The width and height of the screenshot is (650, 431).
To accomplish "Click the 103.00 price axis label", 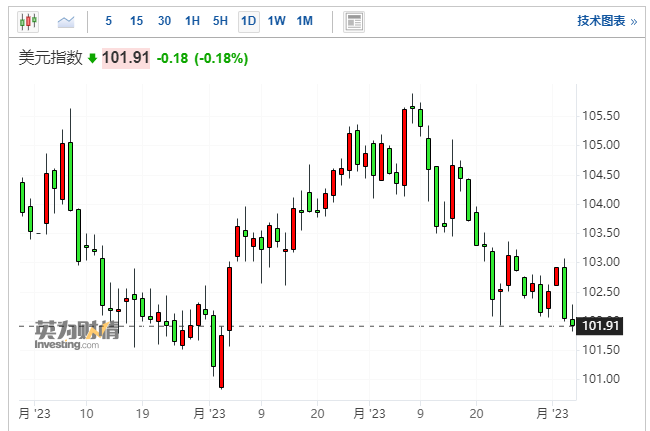I will click(x=601, y=262).
